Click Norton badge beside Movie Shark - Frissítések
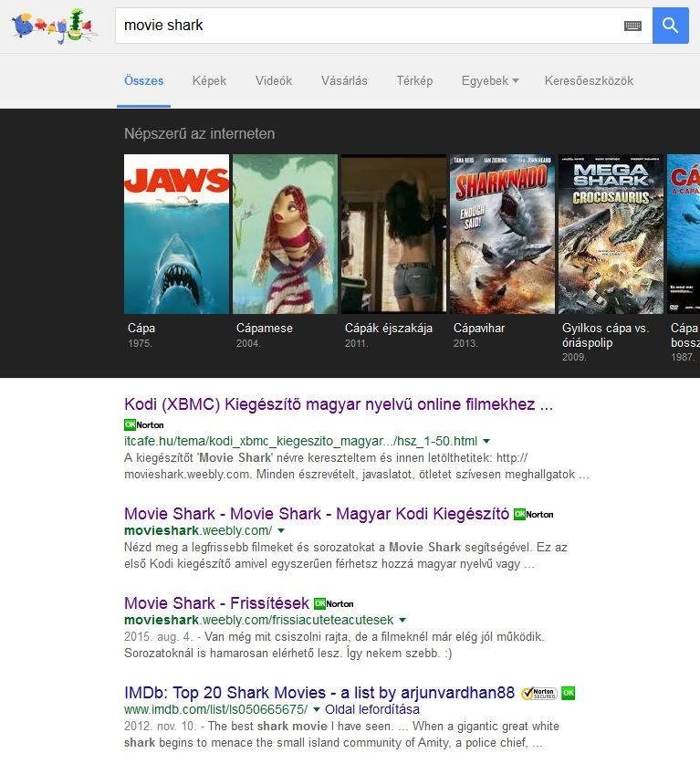The image size is (700, 764). [x=334, y=603]
